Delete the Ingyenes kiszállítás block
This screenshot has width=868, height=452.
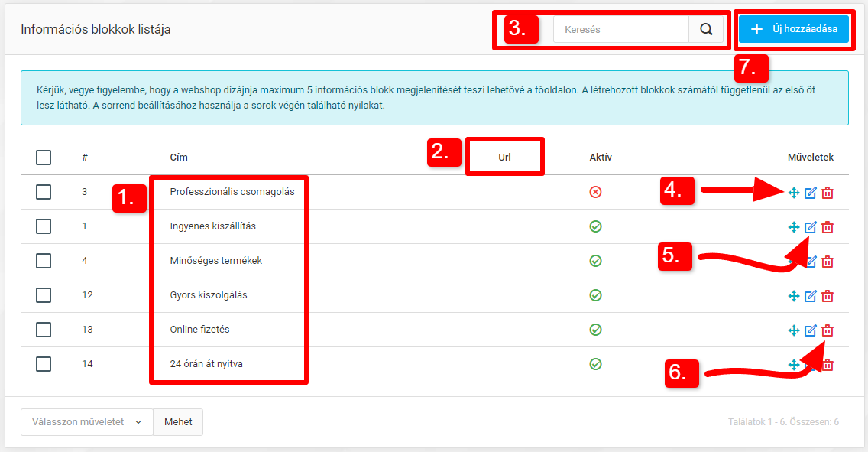828,227
